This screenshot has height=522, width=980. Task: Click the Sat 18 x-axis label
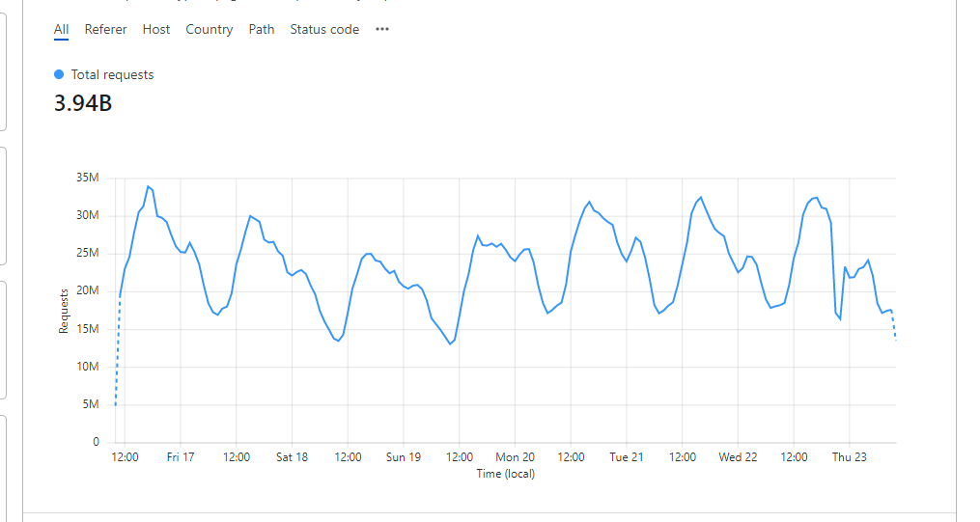(292, 457)
